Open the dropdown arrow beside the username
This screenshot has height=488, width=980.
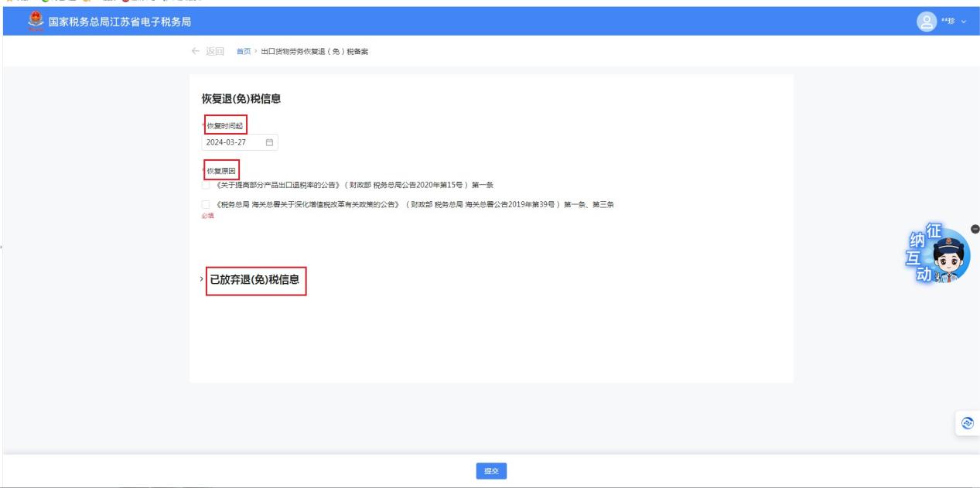point(964,22)
